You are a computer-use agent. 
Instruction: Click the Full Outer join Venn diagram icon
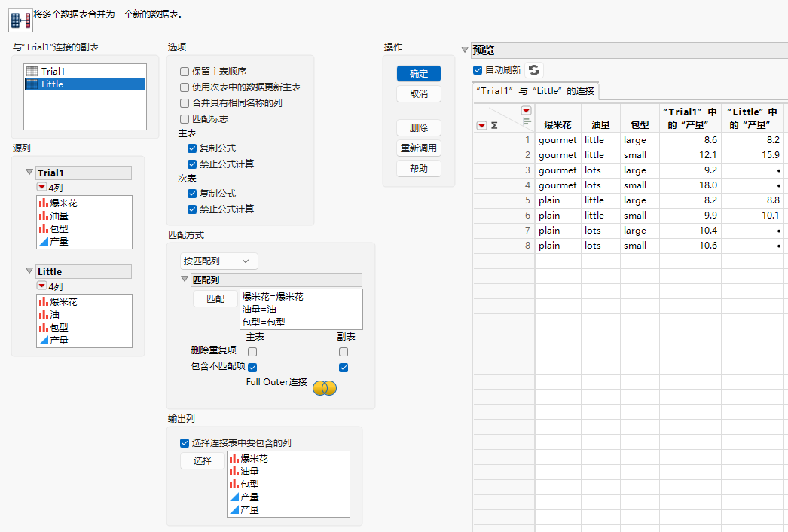point(325,387)
